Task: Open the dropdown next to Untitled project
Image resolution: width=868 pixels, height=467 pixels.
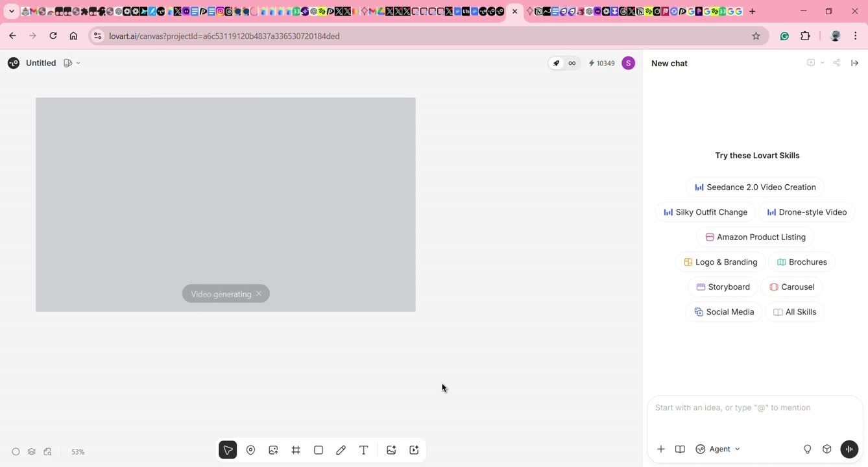Action: click(78, 63)
